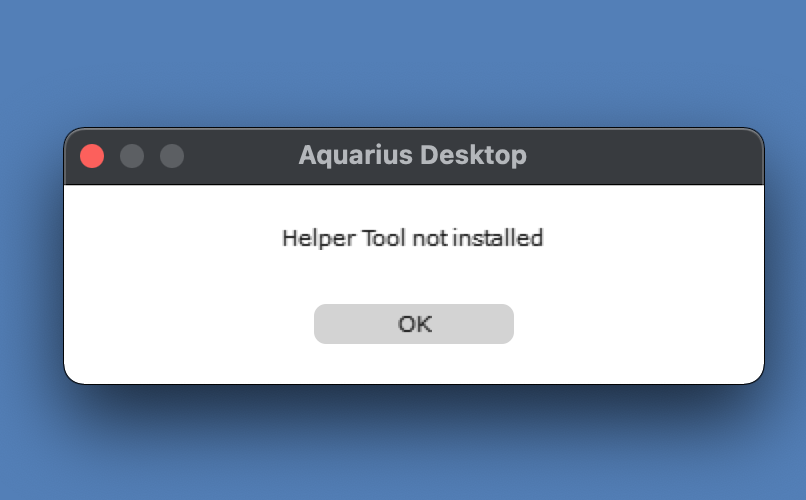Click the word "Aquarius" in the title bar
Viewport: 806px width, 500px height.
point(356,155)
